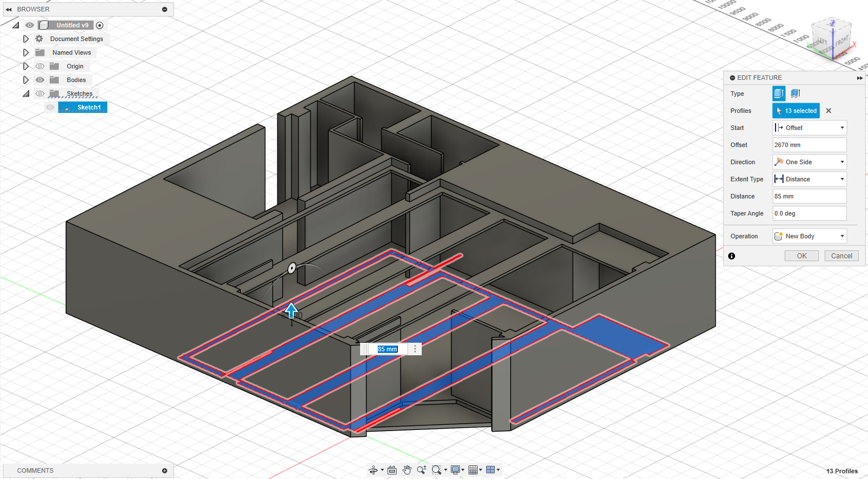The width and height of the screenshot is (868, 479).
Task: Click the on-canvas 85 mm distance input
Action: click(x=387, y=349)
